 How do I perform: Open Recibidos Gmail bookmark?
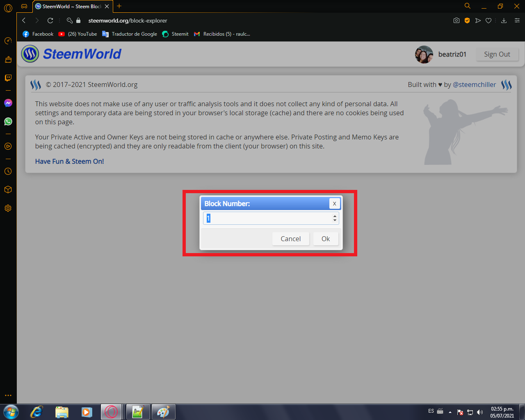[x=222, y=34]
